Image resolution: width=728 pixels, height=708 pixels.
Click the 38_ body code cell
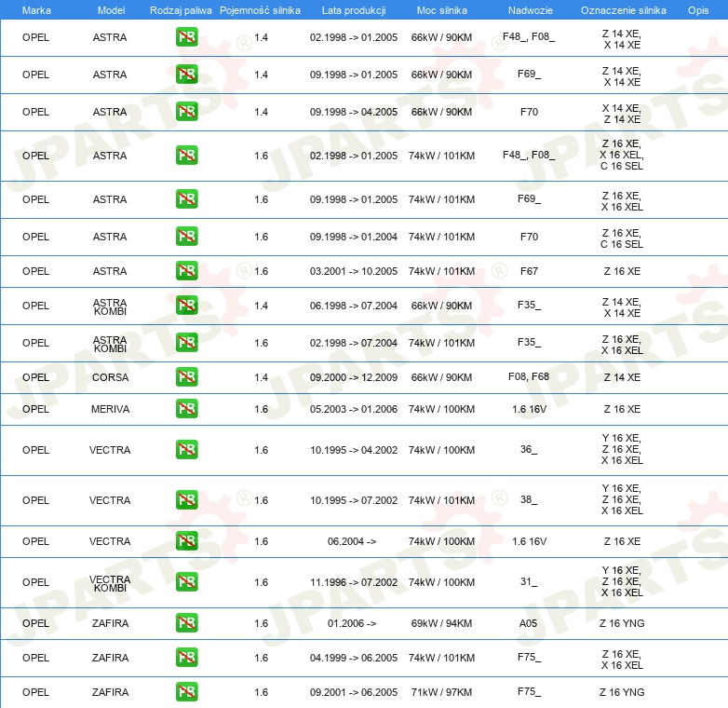[529, 499]
